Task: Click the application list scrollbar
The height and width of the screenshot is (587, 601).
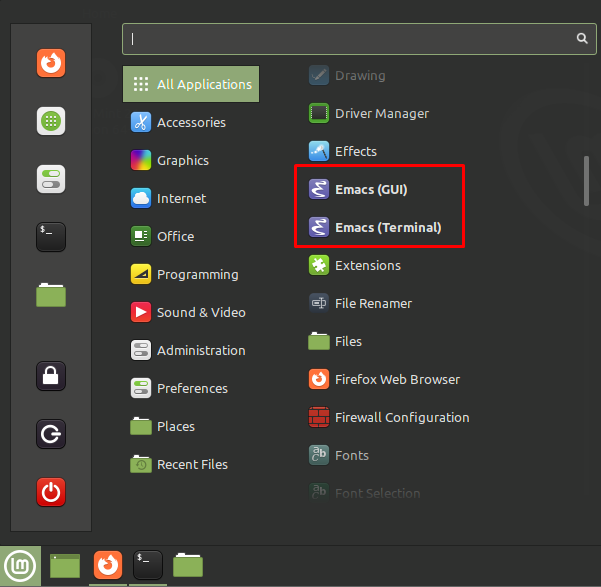Action: pos(587,180)
